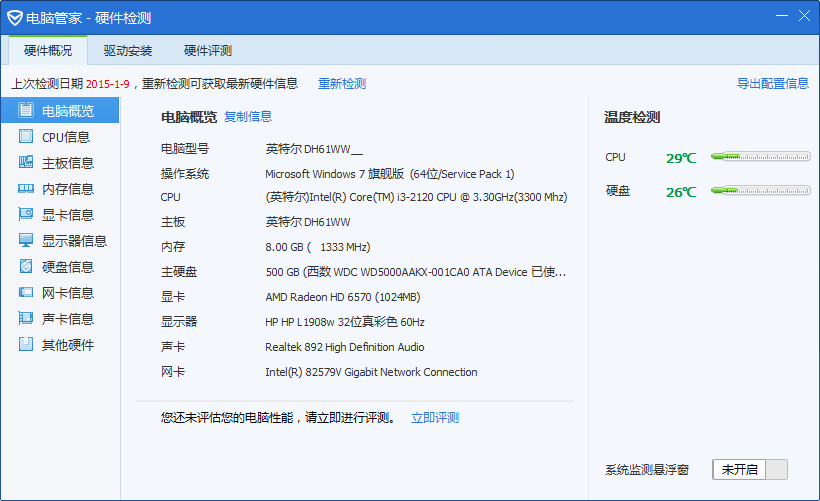Viewport: 820px width, 501px height.
Task: Click the 其他硬件 icon
Action: click(x=26, y=345)
